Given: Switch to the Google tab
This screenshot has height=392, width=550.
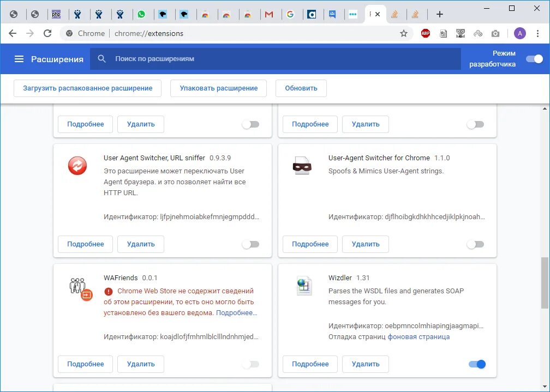Looking at the screenshot, I should 290,14.
